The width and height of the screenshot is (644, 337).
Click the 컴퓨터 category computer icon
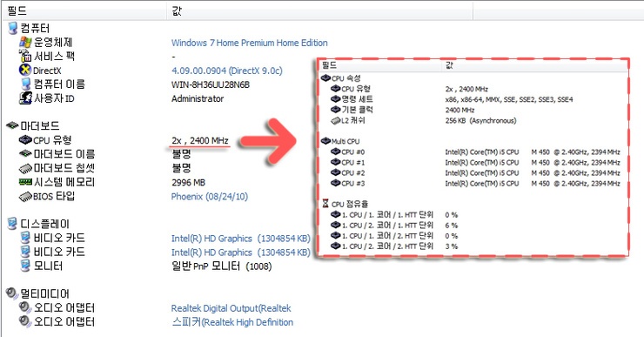coord(13,28)
